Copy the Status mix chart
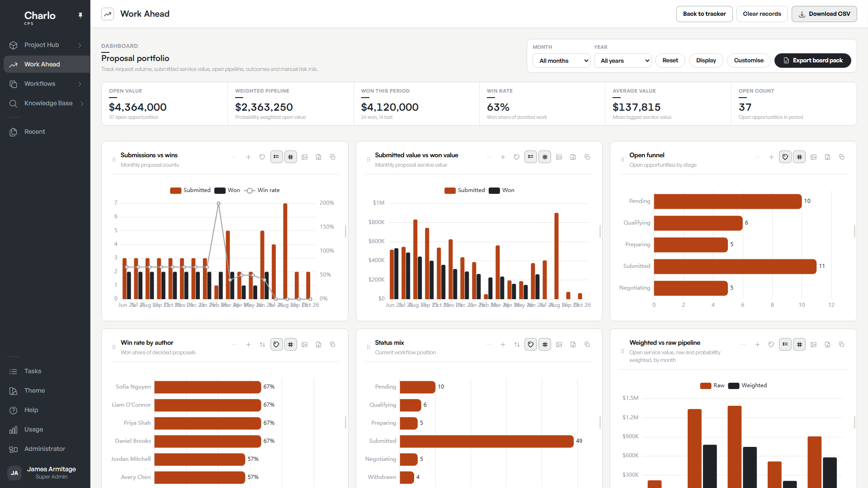Screen dimensions: 868x488 587,345
